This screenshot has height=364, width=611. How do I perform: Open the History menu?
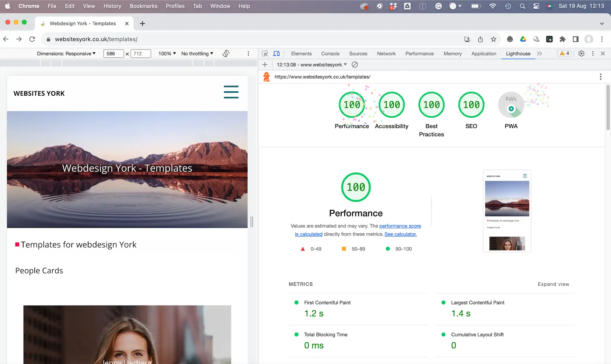pos(112,6)
